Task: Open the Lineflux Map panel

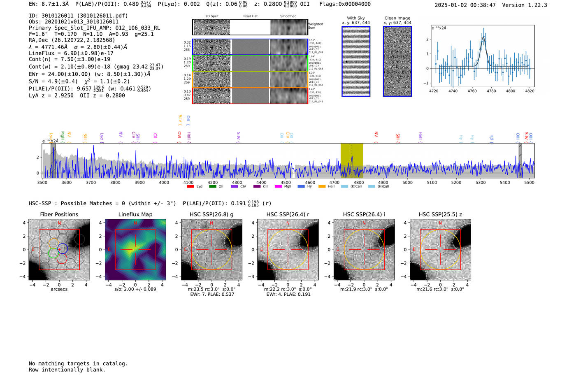Action: (135, 250)
